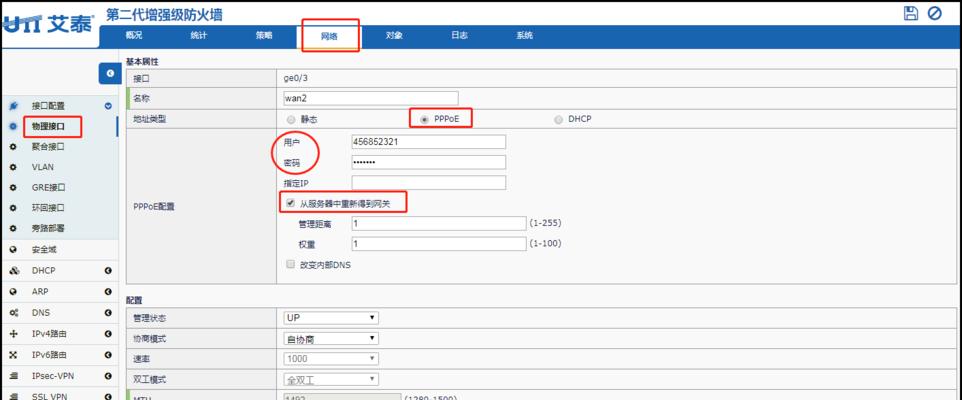Open the 双工模式 全双工 dropdown
Image resolution: width=962 pixels, height=400 pixels.
click(331, 379)
